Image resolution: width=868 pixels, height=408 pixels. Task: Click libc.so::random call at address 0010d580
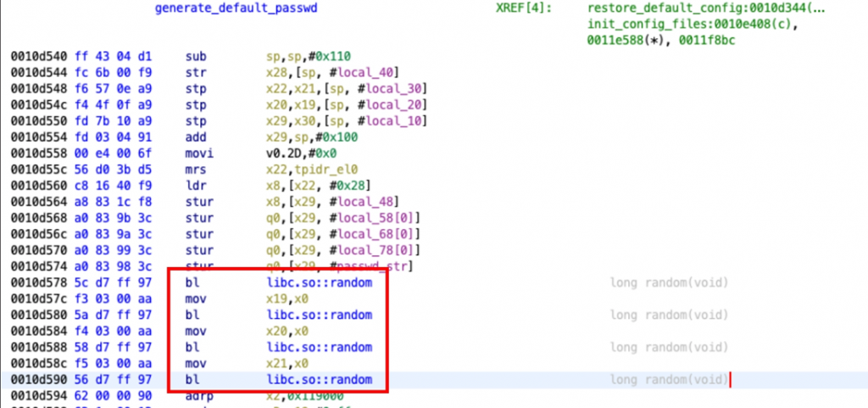pos(319,315)
